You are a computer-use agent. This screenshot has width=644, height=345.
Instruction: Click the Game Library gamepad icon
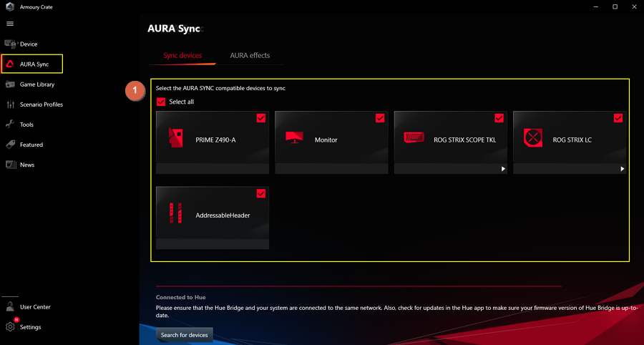(x=10, y=84)
